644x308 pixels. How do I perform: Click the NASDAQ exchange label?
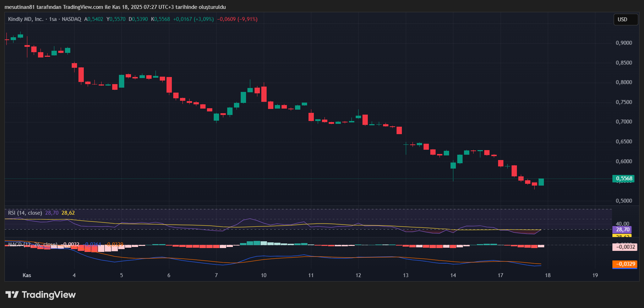click(x=71, y=19)
